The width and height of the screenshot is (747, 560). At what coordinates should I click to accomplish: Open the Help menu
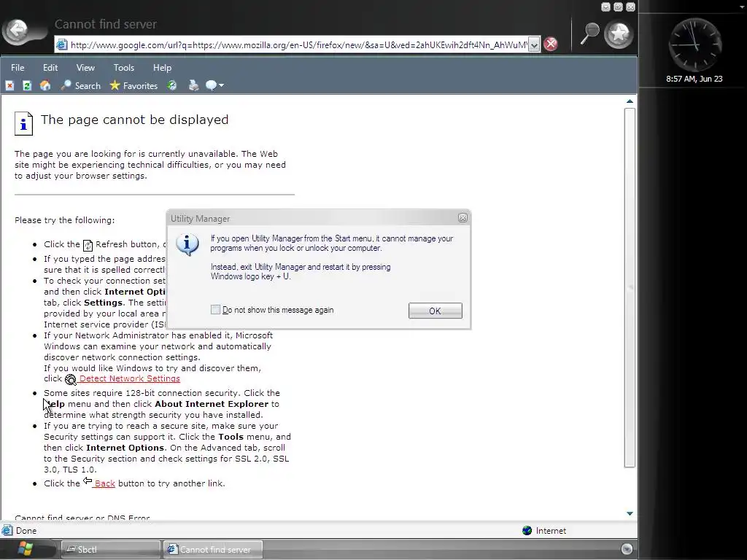(x=162, y=68)
